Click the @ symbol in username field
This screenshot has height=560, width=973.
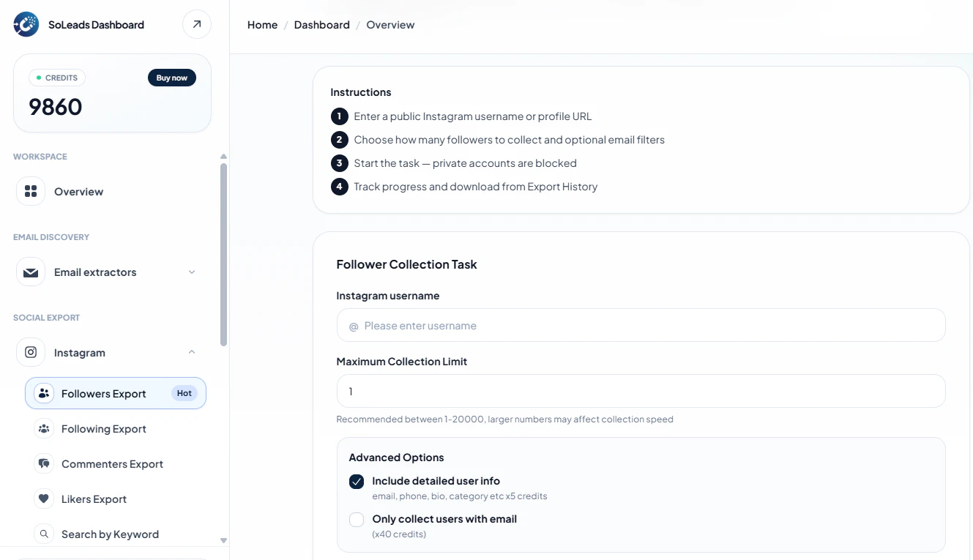click(354, 326)
